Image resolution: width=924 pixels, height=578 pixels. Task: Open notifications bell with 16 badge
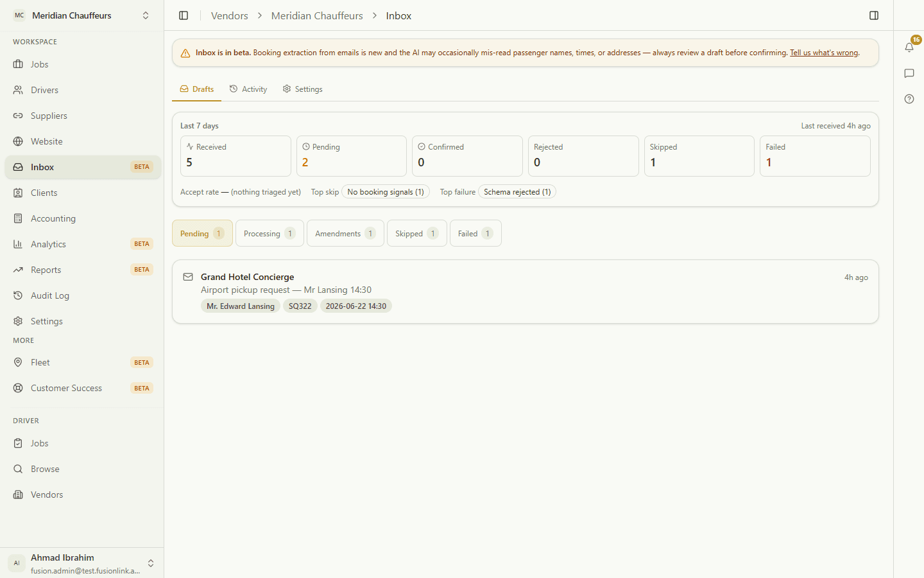tap(909, 47)
